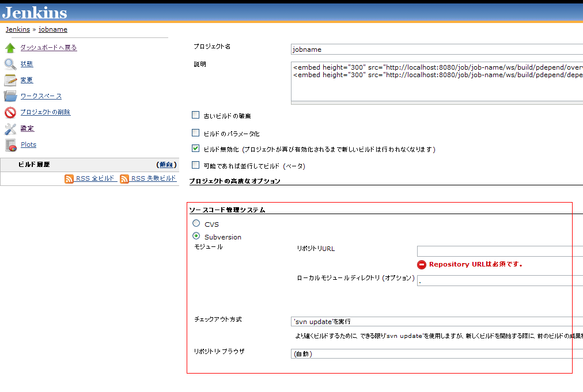Image resolution: width=583 pixels, height=392 pixels.
Task: Click the プロジェクトの高度なオプション heading
Action: point(235,181)
